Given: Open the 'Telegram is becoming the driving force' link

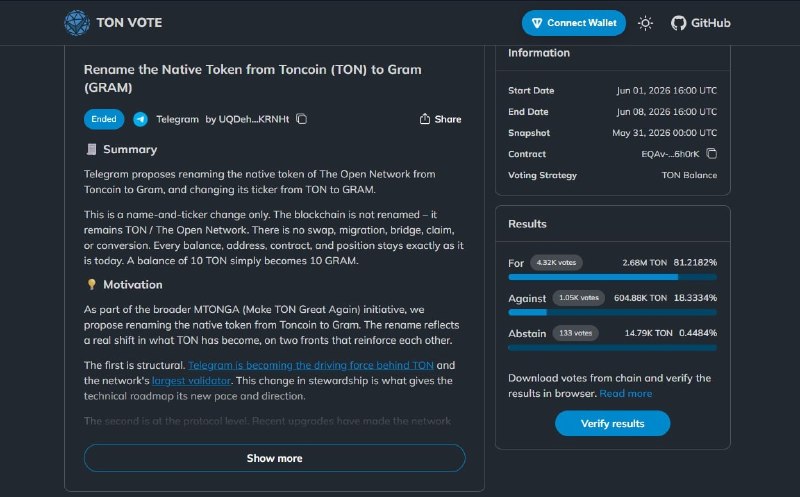Looking at the screenshot, I should point(311,365).
